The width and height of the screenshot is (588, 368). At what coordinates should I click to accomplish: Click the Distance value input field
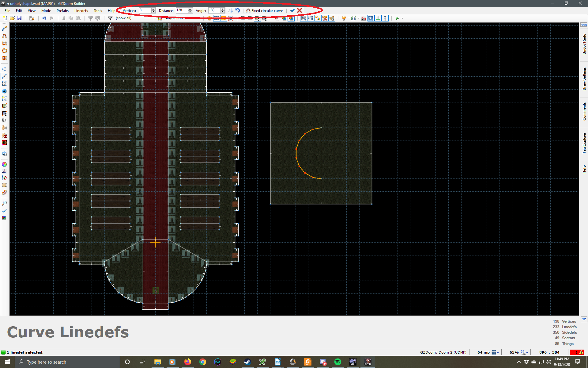[182, 10]
